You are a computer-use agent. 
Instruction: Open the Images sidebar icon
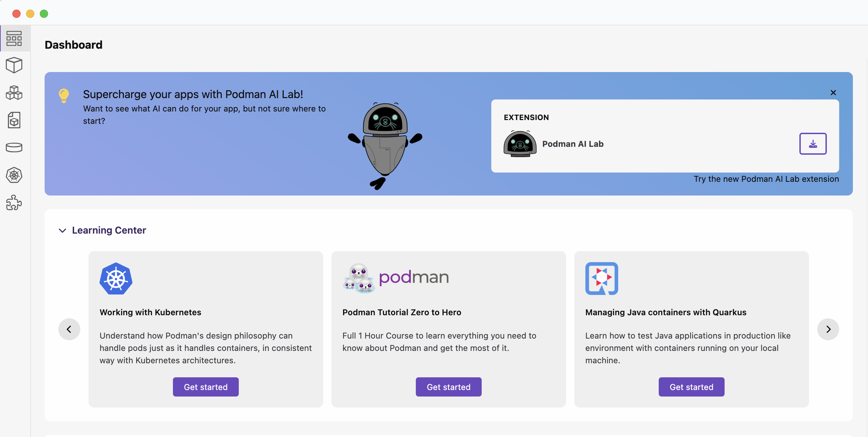[14, 120]
